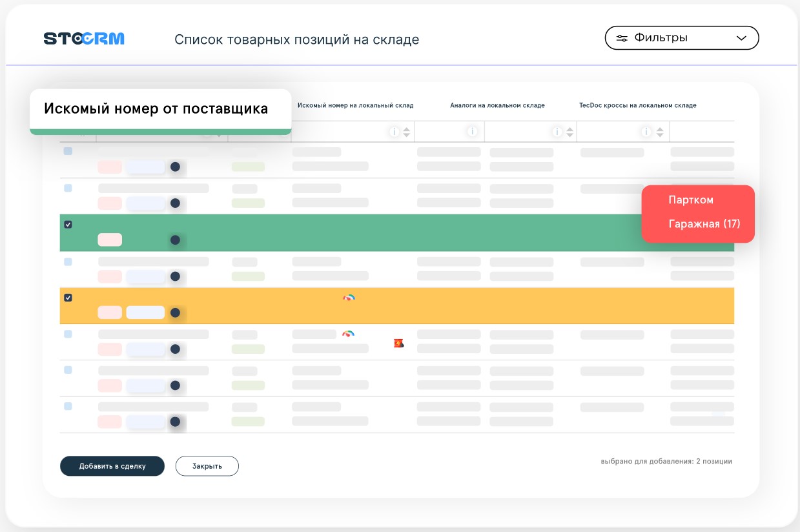Click info icon under Искомый номер на локальный склад
800x532 pixels.
click(x=394, y=132)
